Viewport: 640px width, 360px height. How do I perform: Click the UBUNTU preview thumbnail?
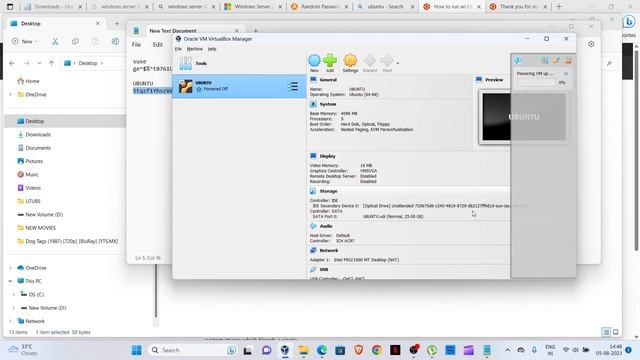coord(524,117)
